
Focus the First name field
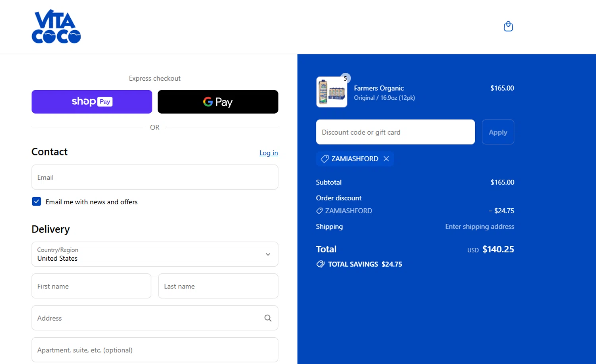(91, 286)
